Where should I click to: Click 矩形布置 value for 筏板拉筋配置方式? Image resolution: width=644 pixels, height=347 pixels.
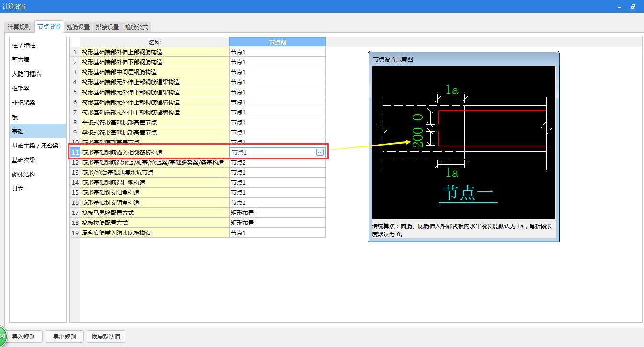tap(277, 223)
